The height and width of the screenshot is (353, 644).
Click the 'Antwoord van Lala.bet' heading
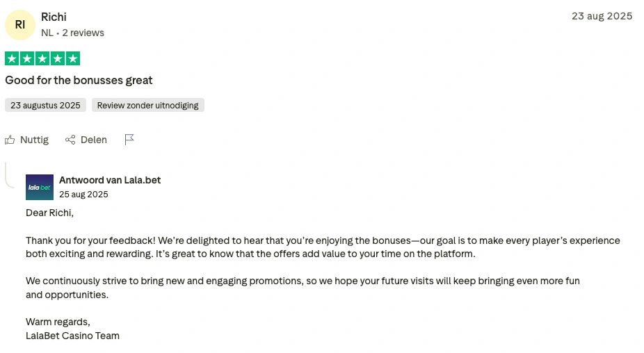110,180
